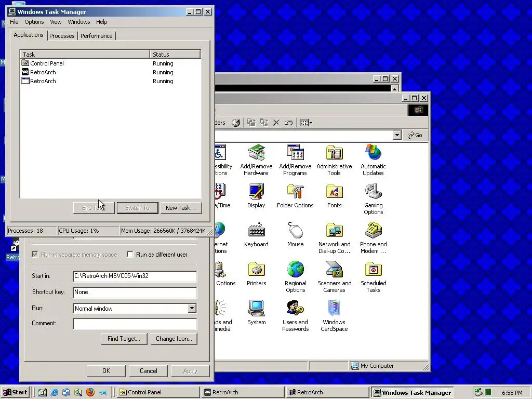Click the Start in path field

click(x=135, y=276)
